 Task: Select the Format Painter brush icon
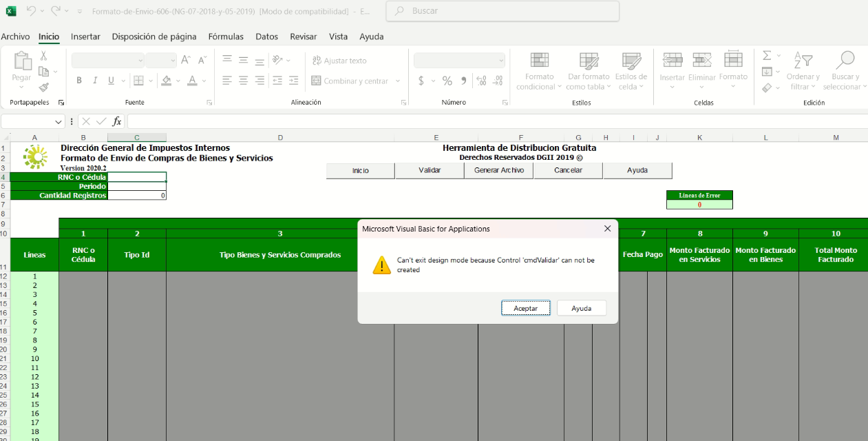click(43, 88)
